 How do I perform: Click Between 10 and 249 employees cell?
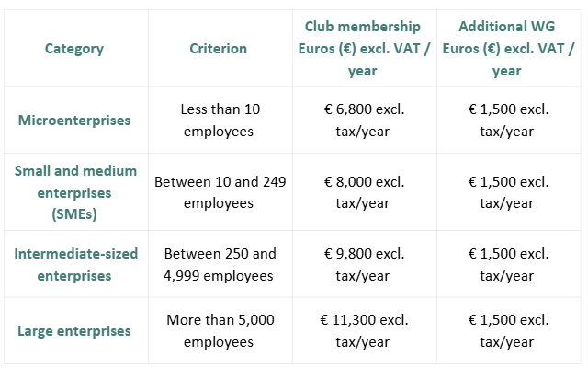tap(220, 193)
